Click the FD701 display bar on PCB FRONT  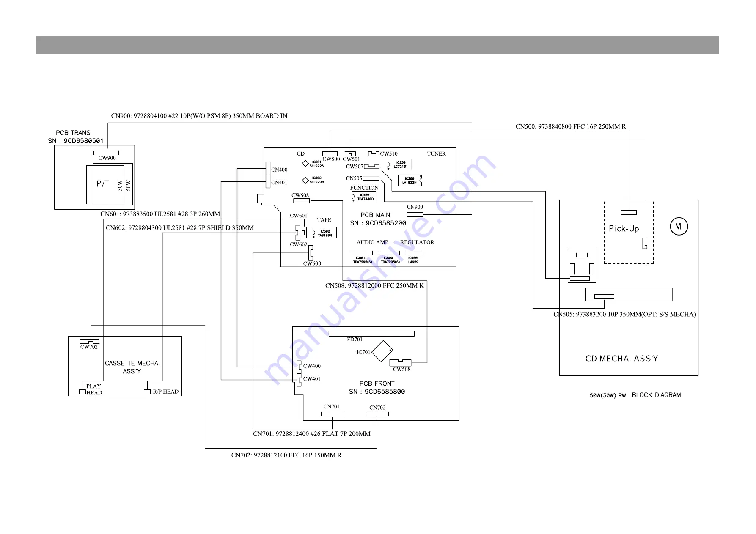click(371, 334)
